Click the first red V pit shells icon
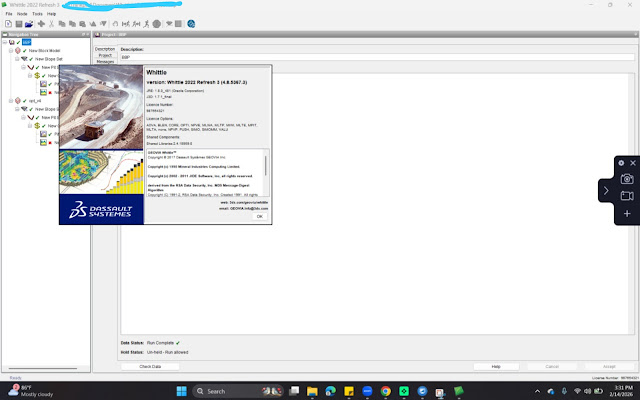The image size is (640, 400). coord(31,67)
